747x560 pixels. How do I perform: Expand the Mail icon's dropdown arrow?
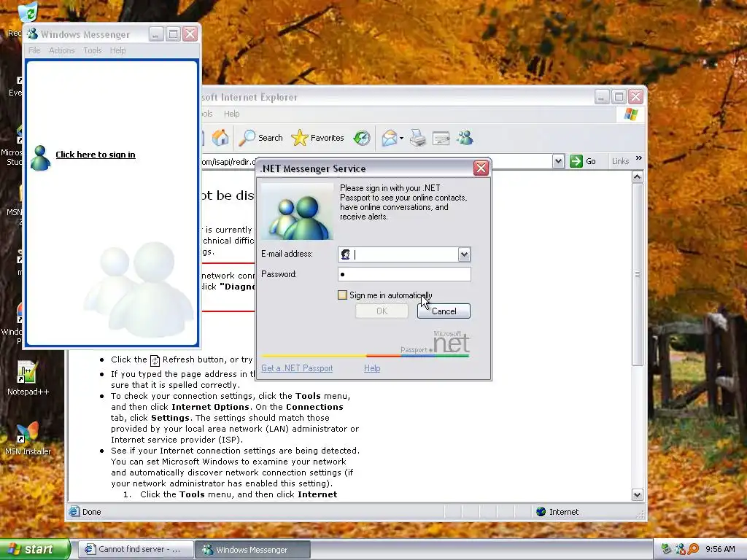coord(402,138)
